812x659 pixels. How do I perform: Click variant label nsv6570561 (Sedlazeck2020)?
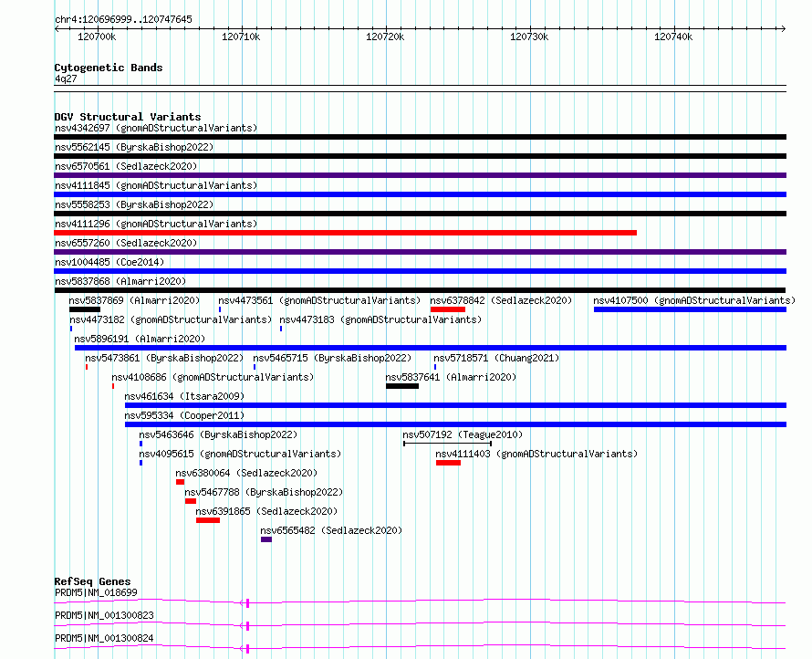[126, 166]
